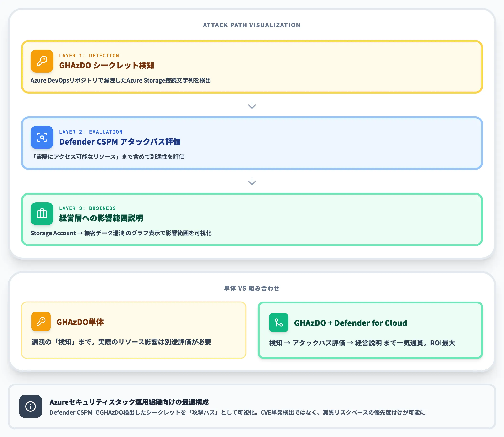The image size is (504, 437).
Task: Click the Azure DevOpsリポジトリ description text
Action: (121, 80)
